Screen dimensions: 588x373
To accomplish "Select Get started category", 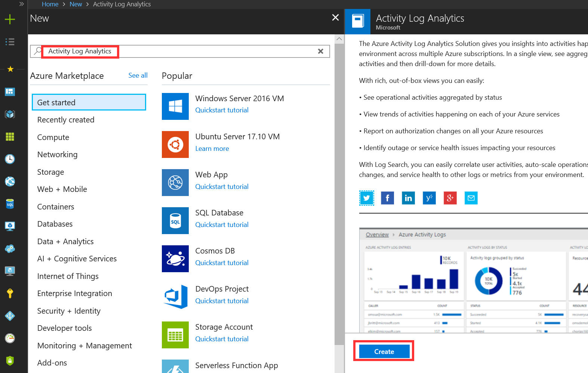I will [89, 102].
